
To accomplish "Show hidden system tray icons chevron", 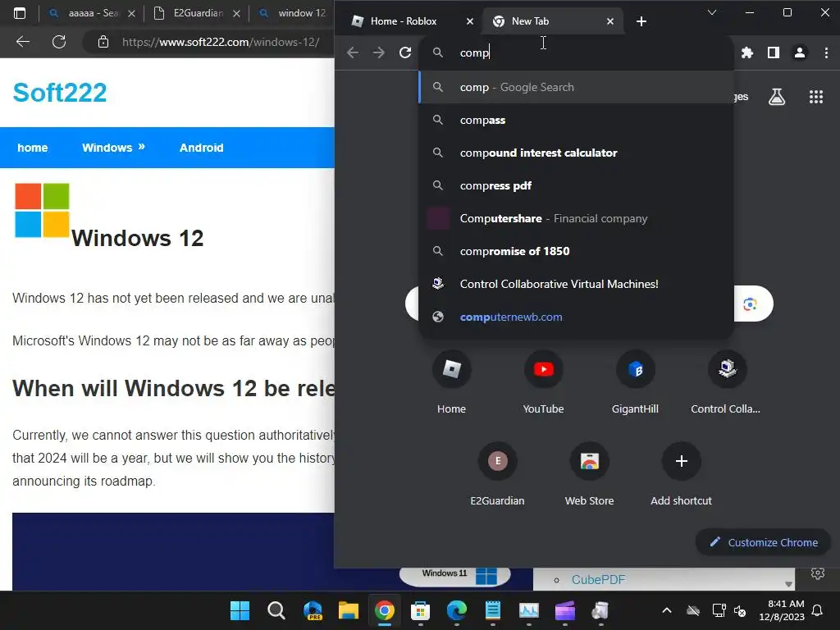I will [x=667, y=610].
